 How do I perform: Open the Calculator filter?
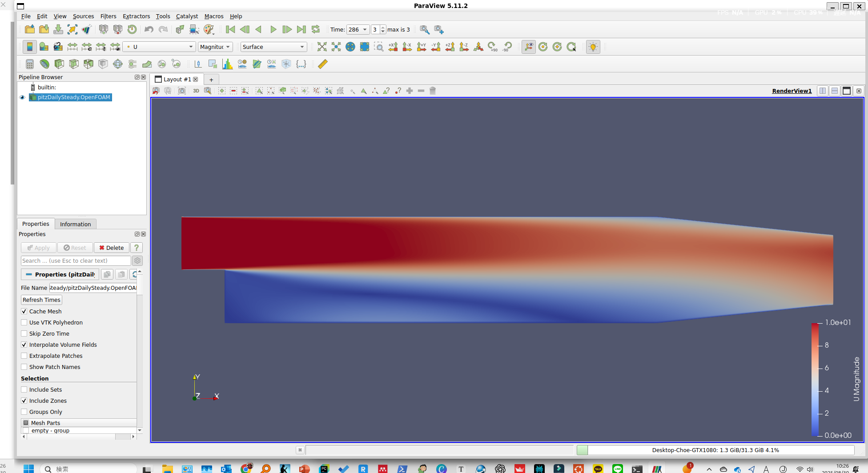(29, 64)
